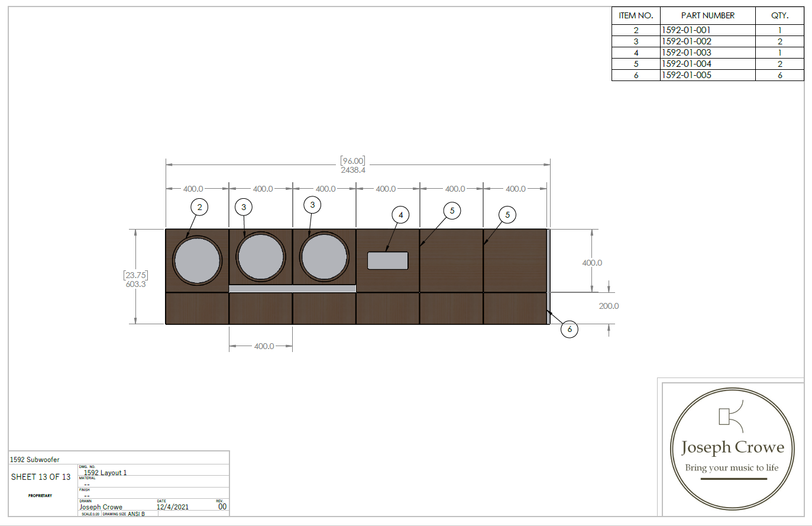Click the '1592 Layout 1' drawing number
Screen dimensions: 812x526
105,473
